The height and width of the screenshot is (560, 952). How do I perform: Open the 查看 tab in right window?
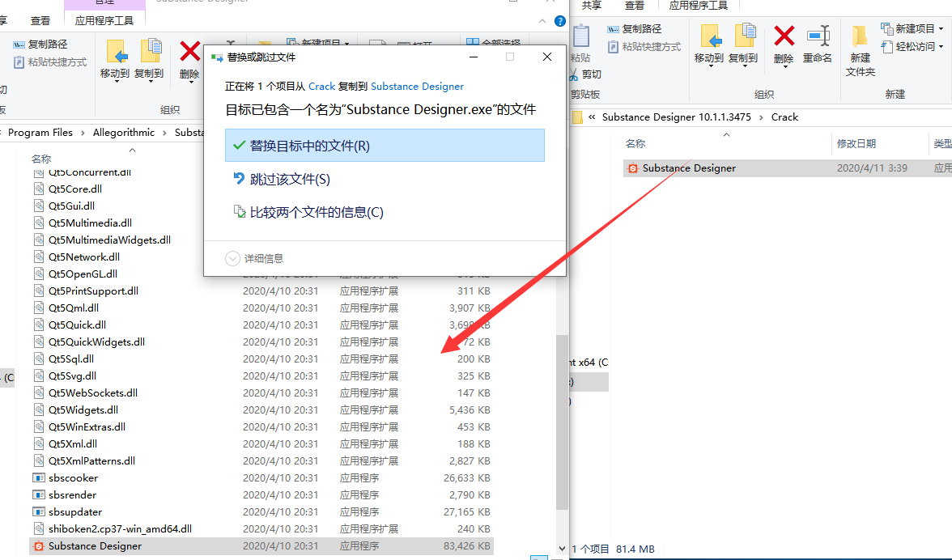tap(635, 6)
